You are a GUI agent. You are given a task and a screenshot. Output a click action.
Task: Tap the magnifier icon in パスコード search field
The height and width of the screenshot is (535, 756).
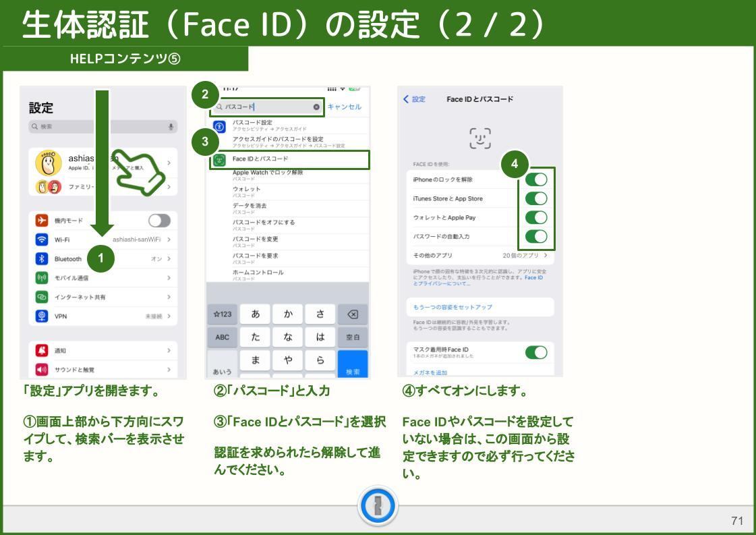coord(219,107)
